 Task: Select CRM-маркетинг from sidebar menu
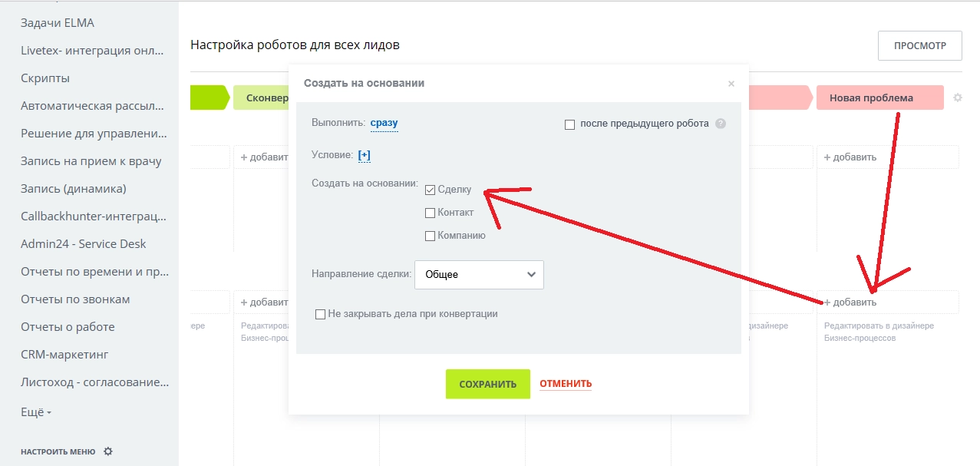point(64,355)
